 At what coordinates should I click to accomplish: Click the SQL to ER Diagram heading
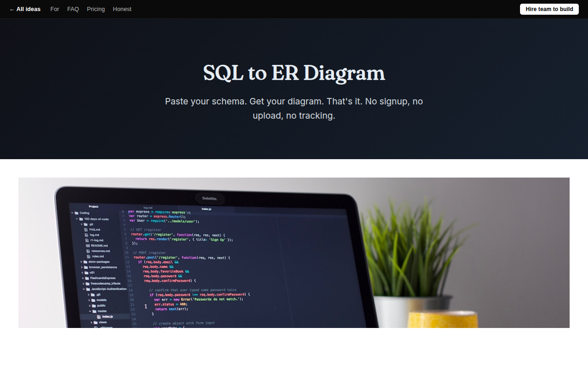coord(294,73)
